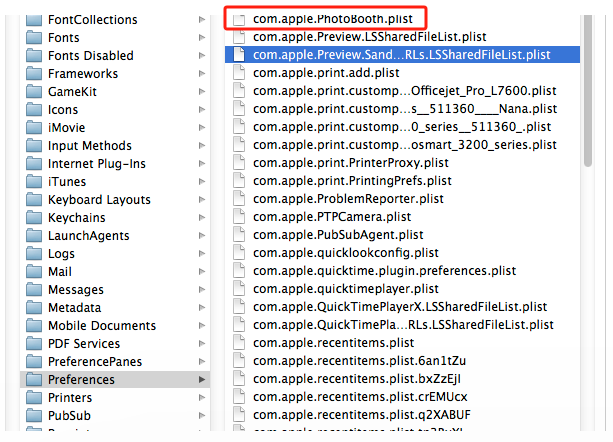This screenshot has width=613, height=442.
Task: Select the osmart_3200_series.plist file
Action: tap(405, 145)
